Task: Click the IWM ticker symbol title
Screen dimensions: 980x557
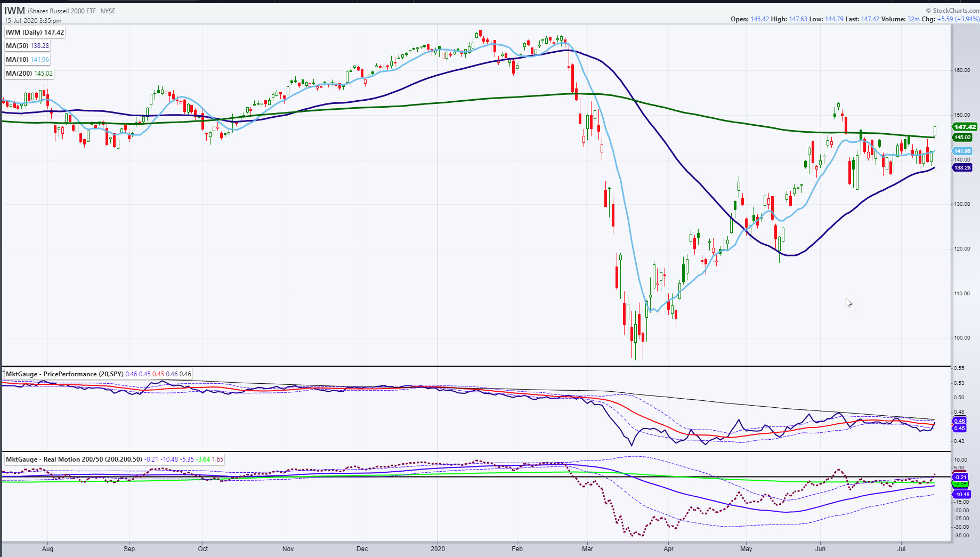Action: coord(14,11)
